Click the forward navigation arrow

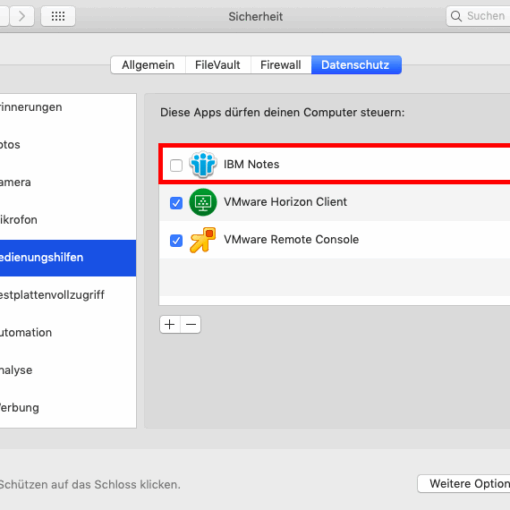(22, 16)
